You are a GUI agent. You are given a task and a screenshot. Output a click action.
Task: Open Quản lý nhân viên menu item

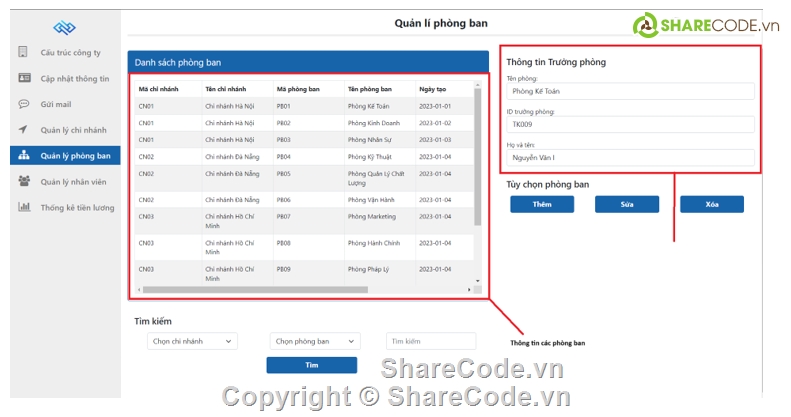point(73,181)
